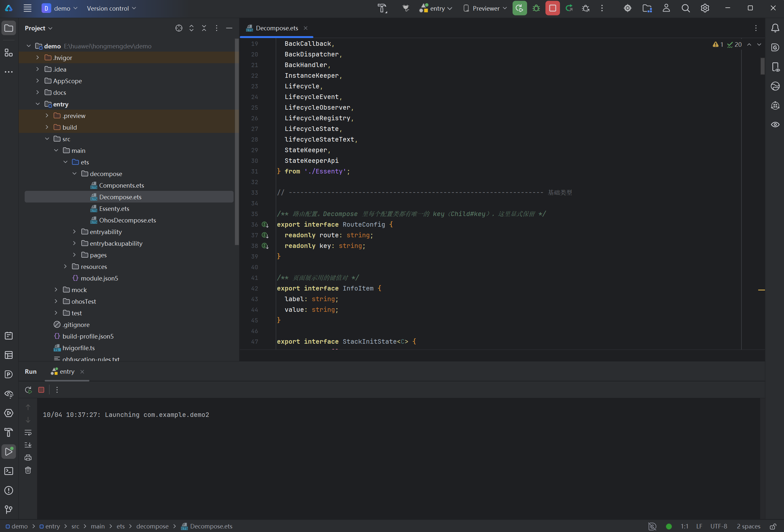Toggle scroll to end in the Run console
This screenshot has width=784, height=532.
coord(28,445)
